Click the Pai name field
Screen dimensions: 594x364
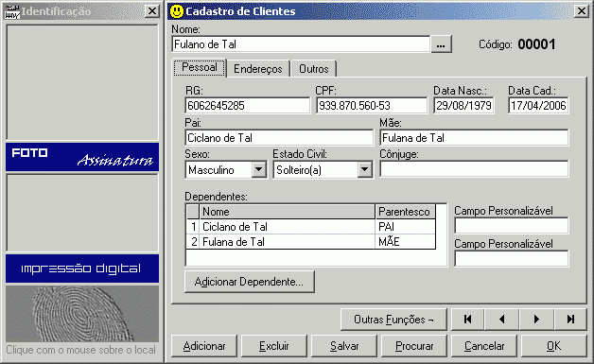click(x=279, y=137)
